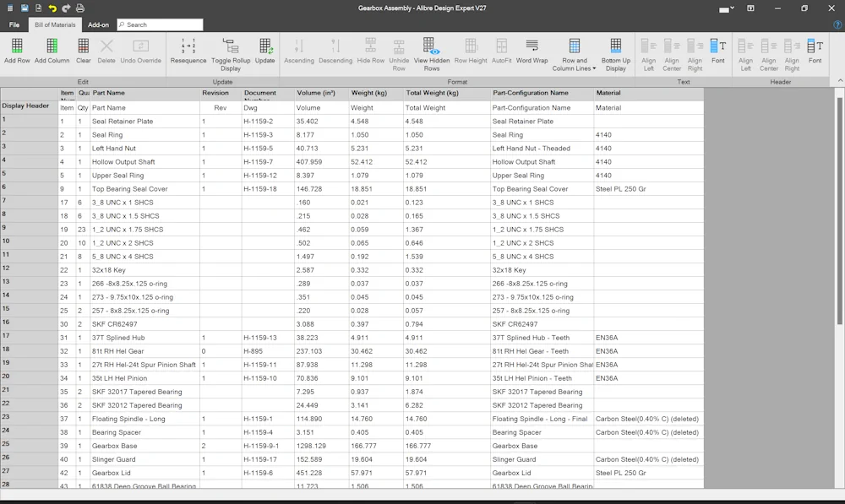Click the Search input field
The height and width of the screenshot is (504, 845).
(x=160, y=24)
